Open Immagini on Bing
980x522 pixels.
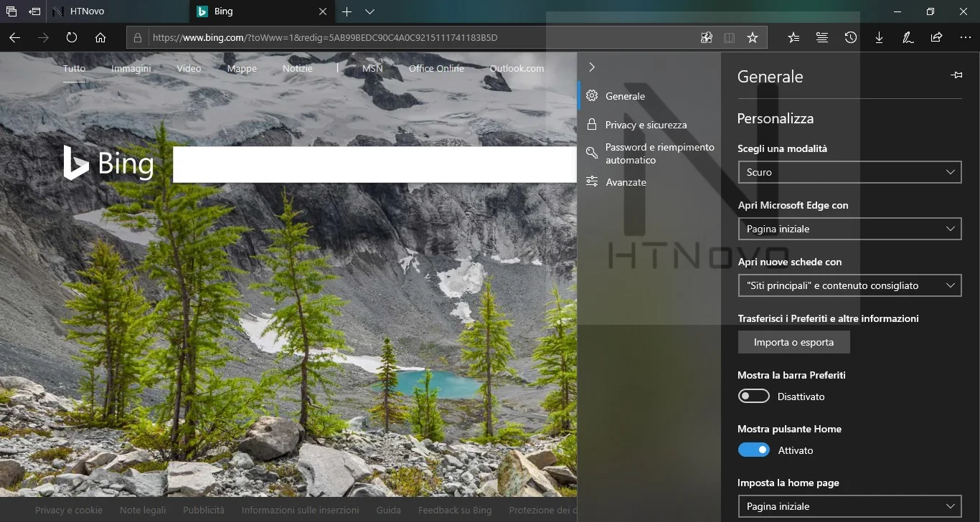click(x=131, y=69)
